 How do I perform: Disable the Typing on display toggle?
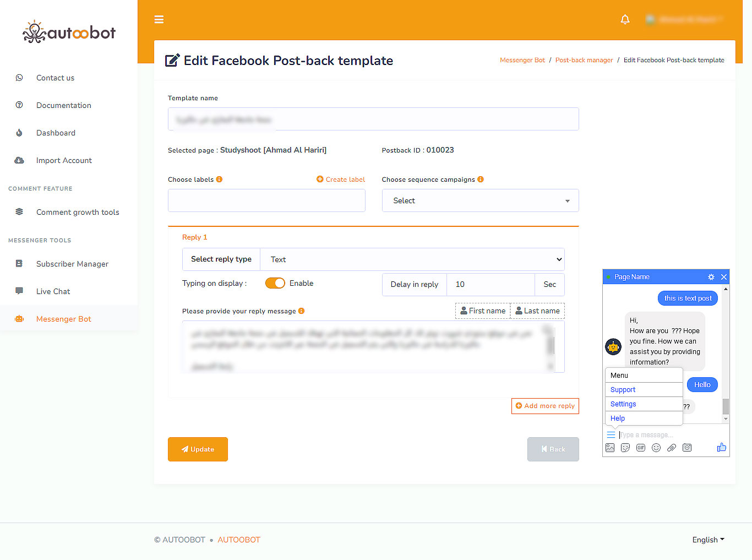pos(275,283)
